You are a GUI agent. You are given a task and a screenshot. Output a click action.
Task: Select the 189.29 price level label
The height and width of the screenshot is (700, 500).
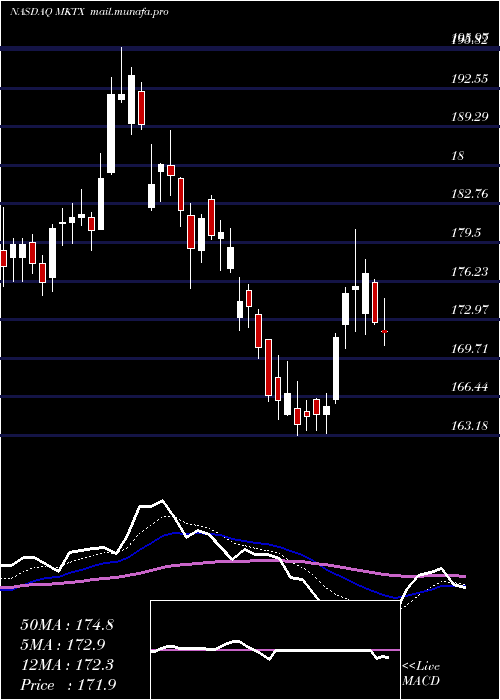[x=470, y=117]
